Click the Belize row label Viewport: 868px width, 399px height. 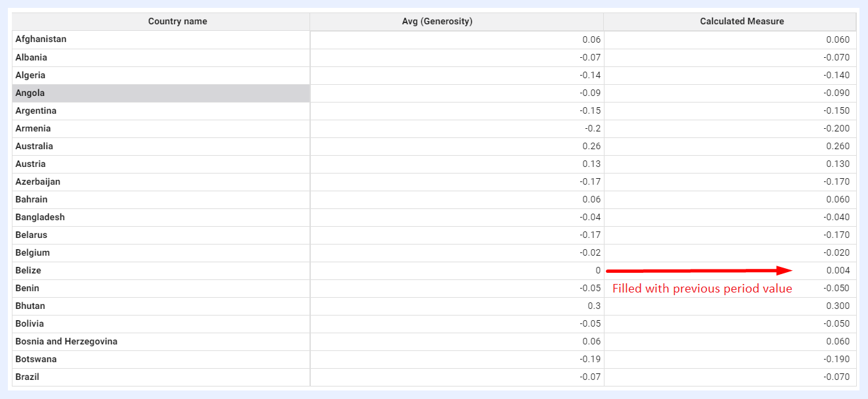coord(28,270)
